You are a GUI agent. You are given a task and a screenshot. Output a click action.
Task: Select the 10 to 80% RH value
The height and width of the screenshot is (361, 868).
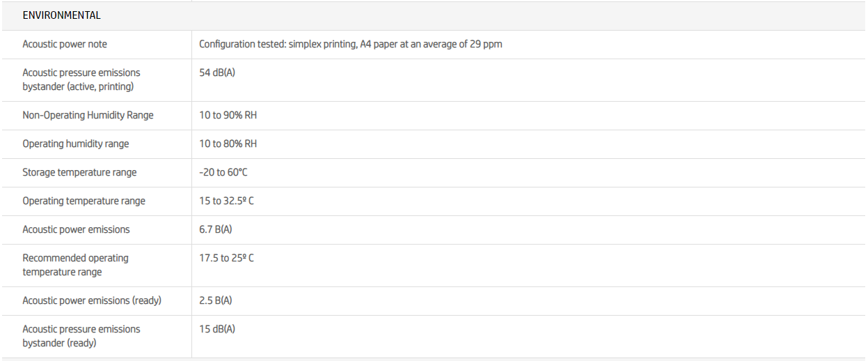click(x=228, y=144)
